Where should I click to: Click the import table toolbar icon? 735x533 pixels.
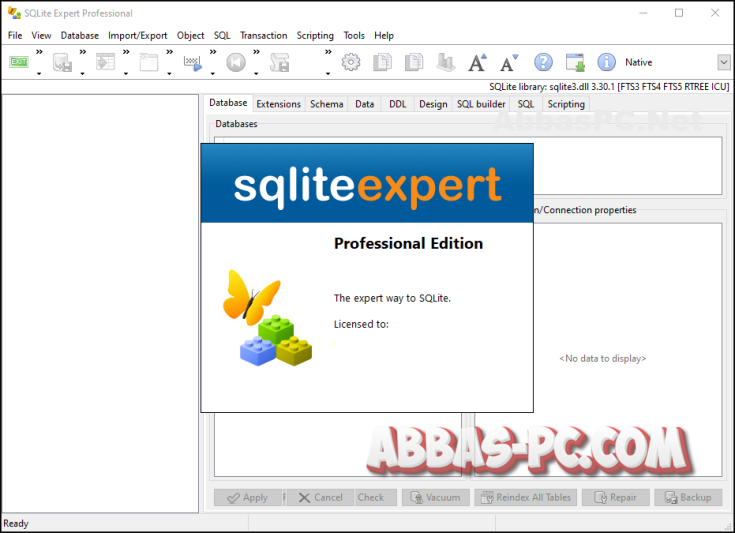tap(105, 62)
